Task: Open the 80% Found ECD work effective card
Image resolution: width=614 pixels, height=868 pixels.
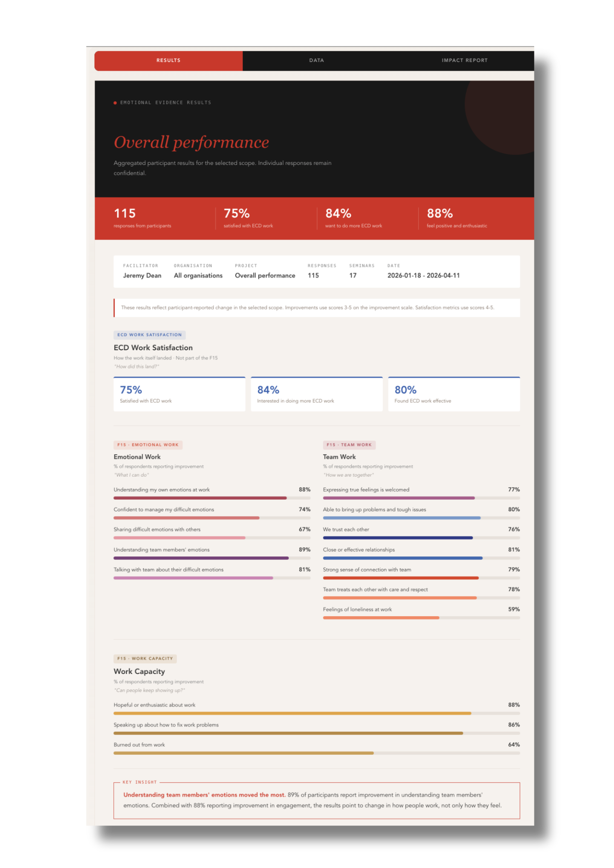Action: (454, 394)
